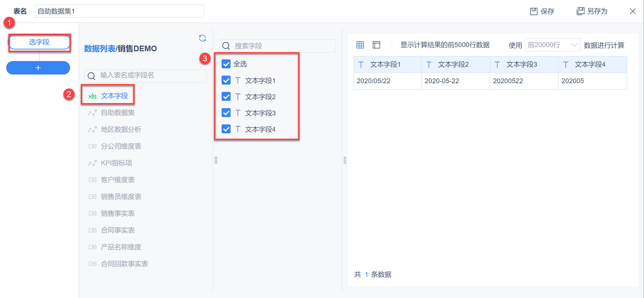This screenshot has height=298, width=644.
Task: Click the Save disk icon
Action: click(533, 11)
